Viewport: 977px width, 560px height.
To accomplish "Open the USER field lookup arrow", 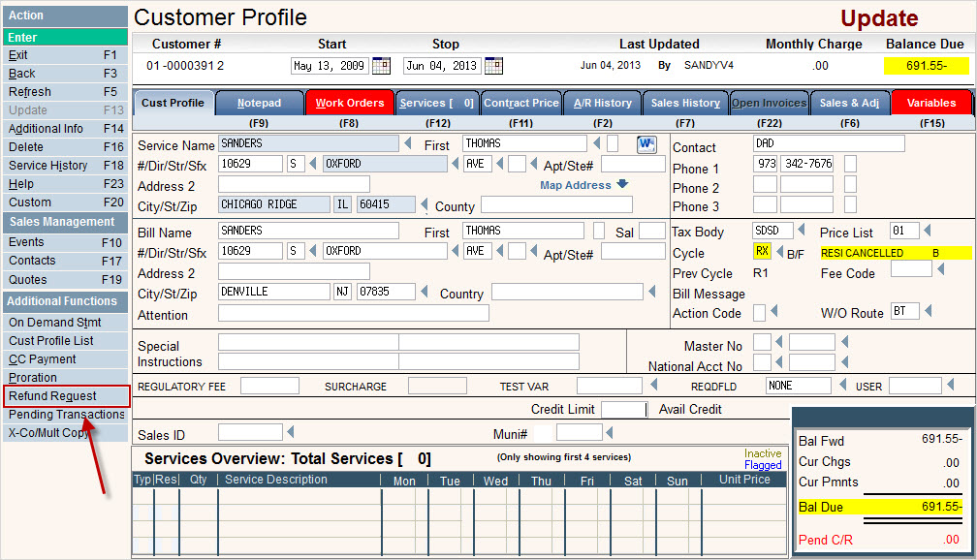I will coord(950,384).
